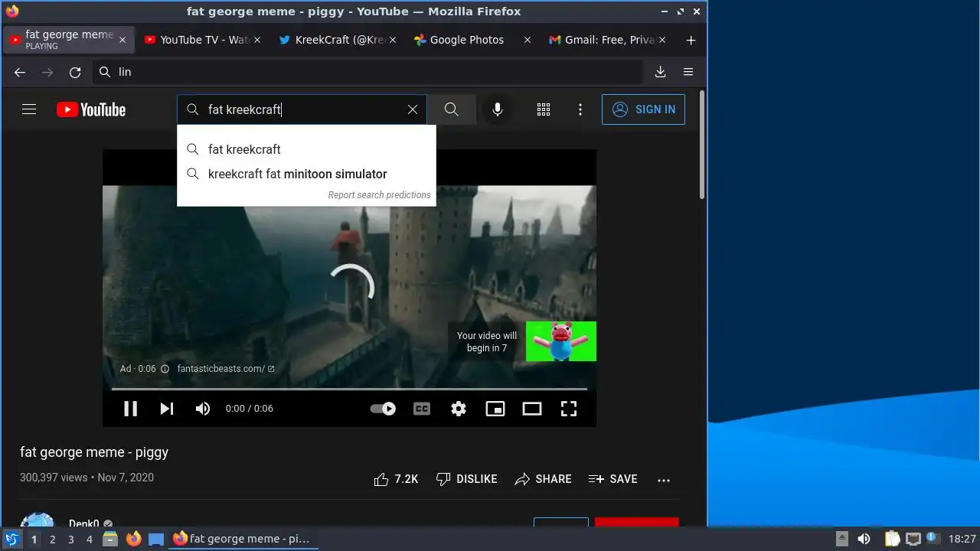Screen dimensions: 980x551
Task: Open a new tab with plus button
Action: [x=691, y=41]
